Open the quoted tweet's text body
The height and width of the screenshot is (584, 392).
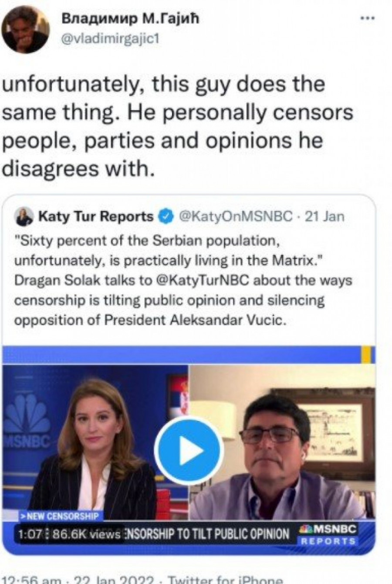[183, 281]
